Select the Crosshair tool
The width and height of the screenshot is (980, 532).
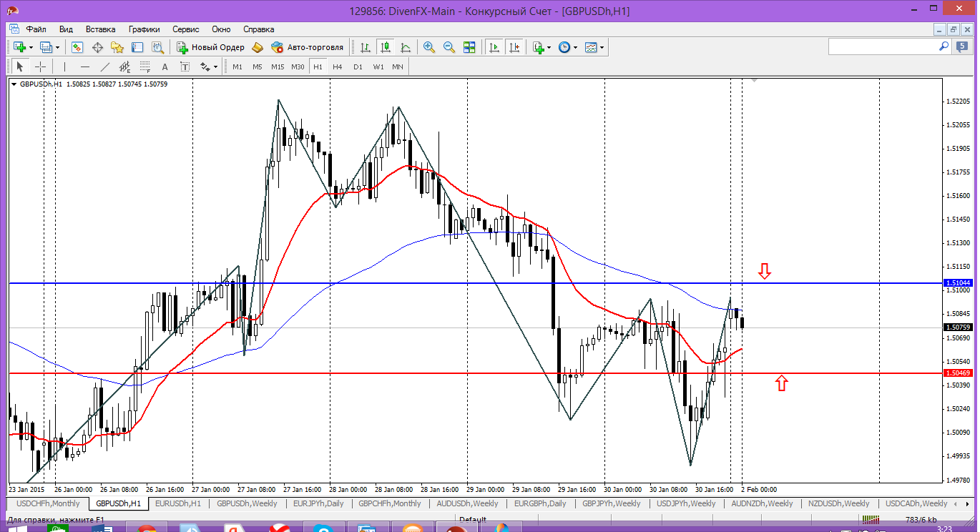click(40, 66)
